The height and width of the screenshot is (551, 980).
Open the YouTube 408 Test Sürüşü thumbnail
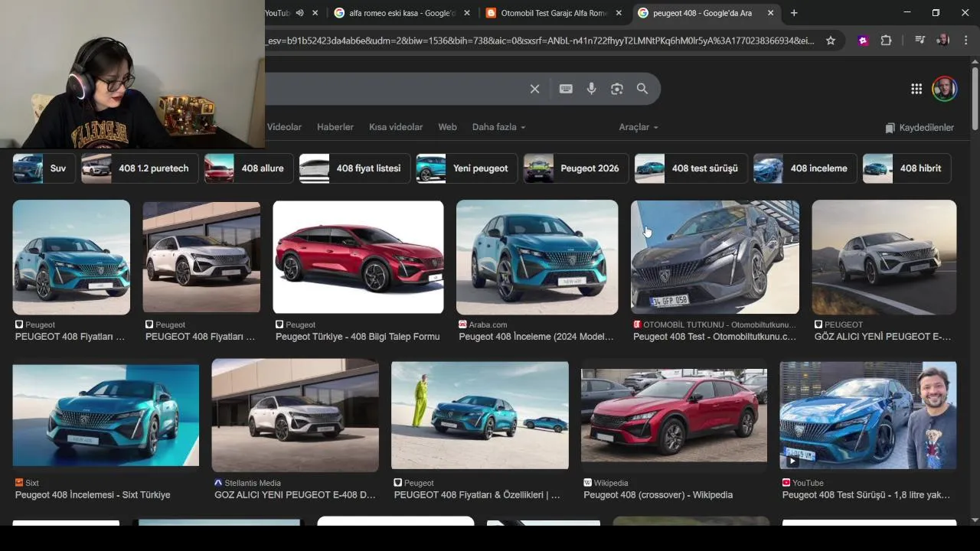tap(868, 415)
